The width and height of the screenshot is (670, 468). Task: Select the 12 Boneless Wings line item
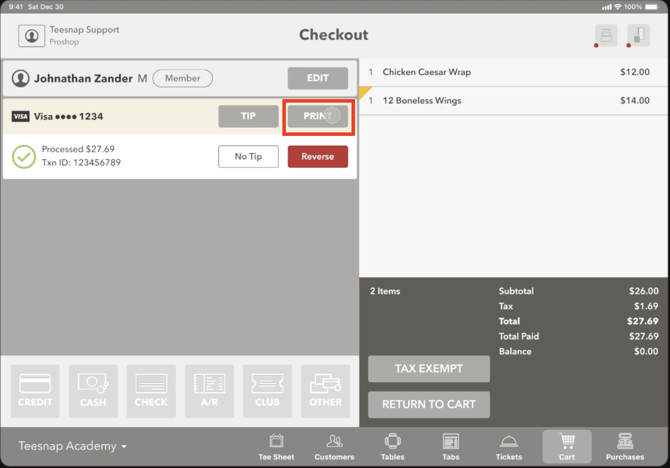pyautogui.click(x=513, y=101)
